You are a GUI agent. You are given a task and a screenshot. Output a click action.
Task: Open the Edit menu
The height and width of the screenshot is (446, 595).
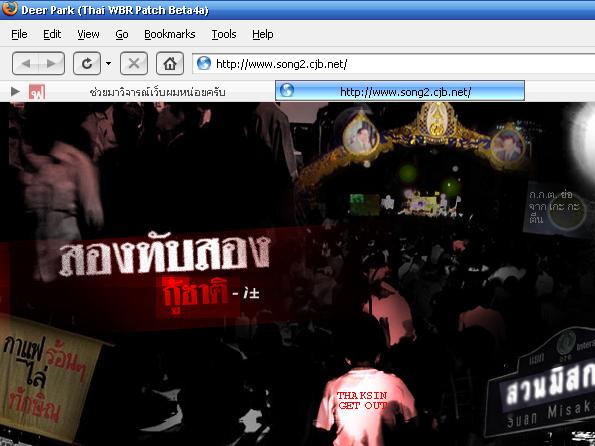click(52, 35)
